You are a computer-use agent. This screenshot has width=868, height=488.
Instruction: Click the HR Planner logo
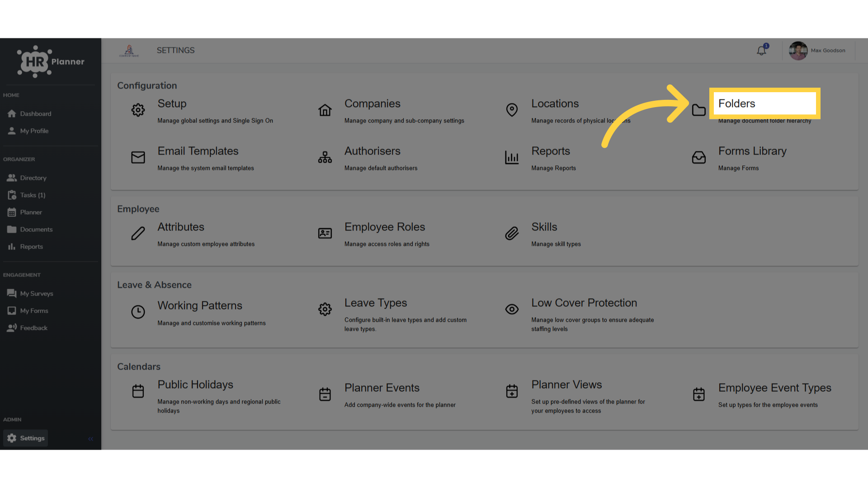(x=51, y=61)
